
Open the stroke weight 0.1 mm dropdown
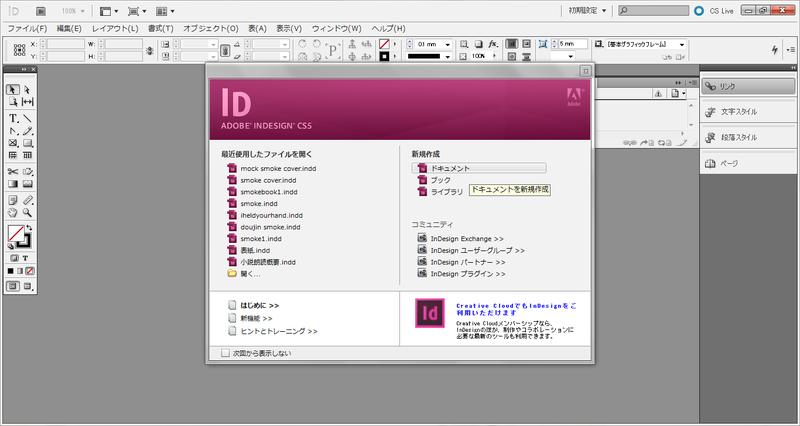[x=448, y=44]
